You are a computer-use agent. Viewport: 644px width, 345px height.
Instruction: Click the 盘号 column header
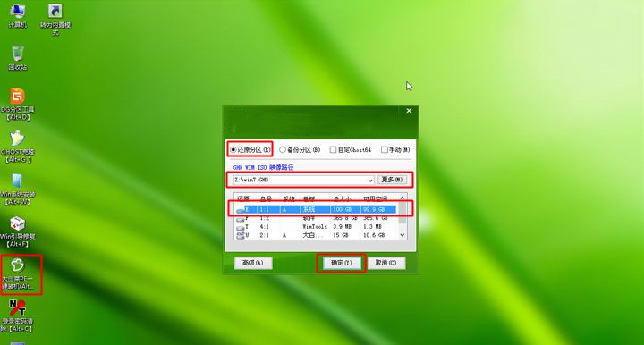pyautogui.click(x=266, y=199)
